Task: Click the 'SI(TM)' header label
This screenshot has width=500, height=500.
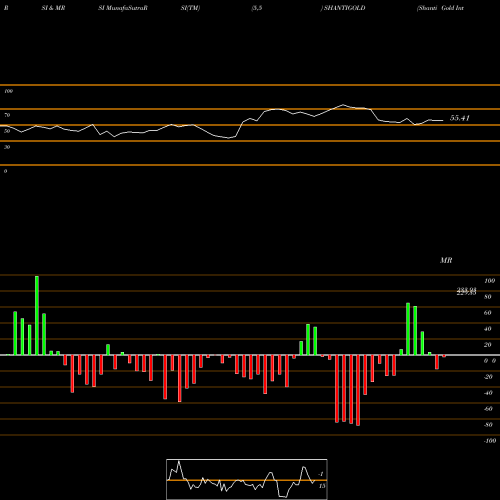Action: tap(190, 8)
